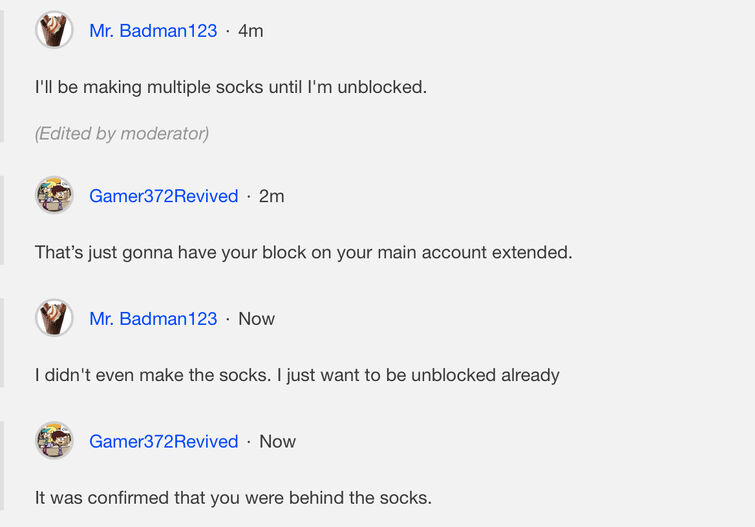This screenshot has width=755, height=527.
Task: Select Gamer372Revived's avatar above the 'It was confirmed' comment
Action: tap(54, 441)
